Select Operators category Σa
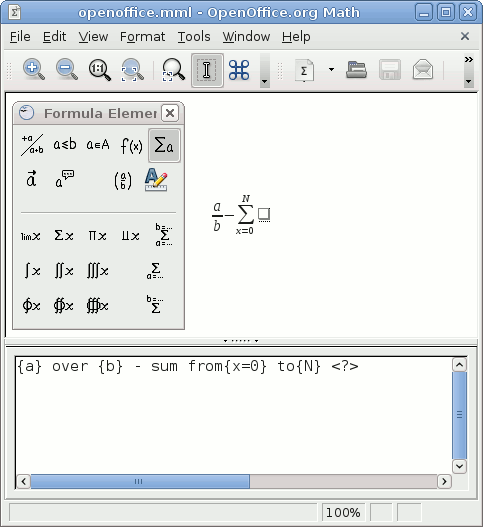 click(164, 146)
